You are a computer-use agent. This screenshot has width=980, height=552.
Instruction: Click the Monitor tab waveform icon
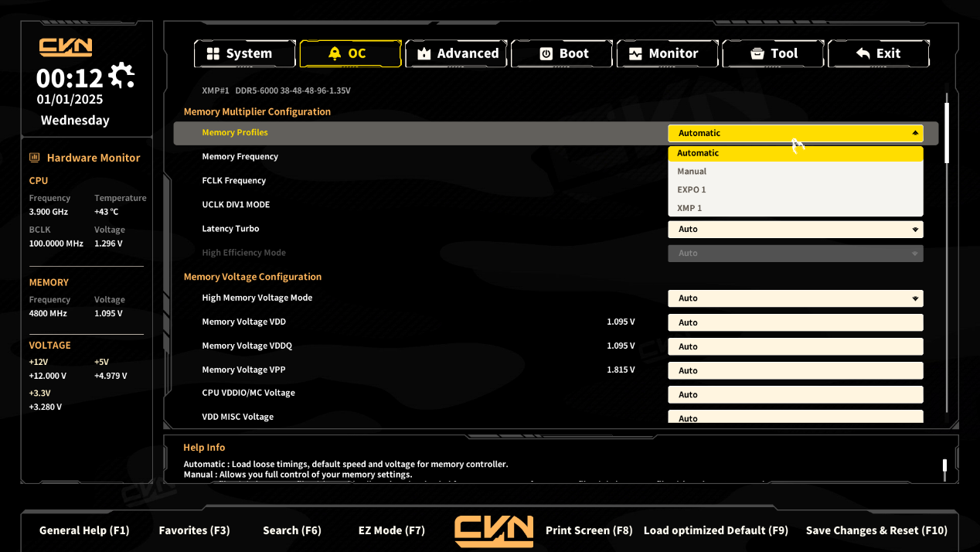click(x=635, y=53)
